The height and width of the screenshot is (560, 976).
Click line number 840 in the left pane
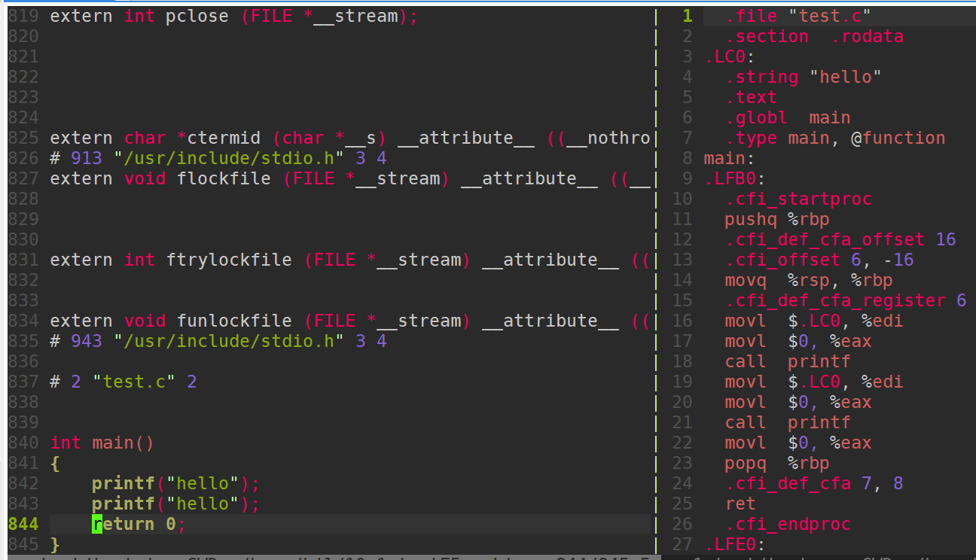pos(23,443)
